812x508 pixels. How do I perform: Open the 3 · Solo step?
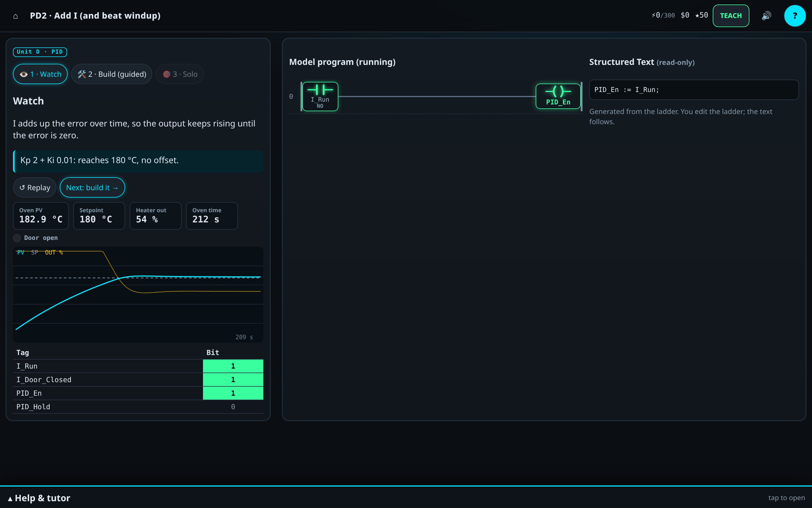tap(180, 74)
